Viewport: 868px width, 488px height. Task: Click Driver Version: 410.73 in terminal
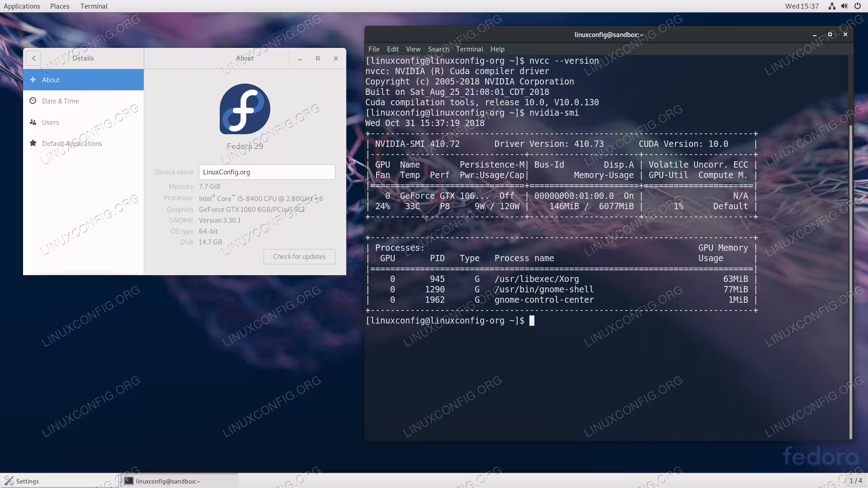click(549, 144)
